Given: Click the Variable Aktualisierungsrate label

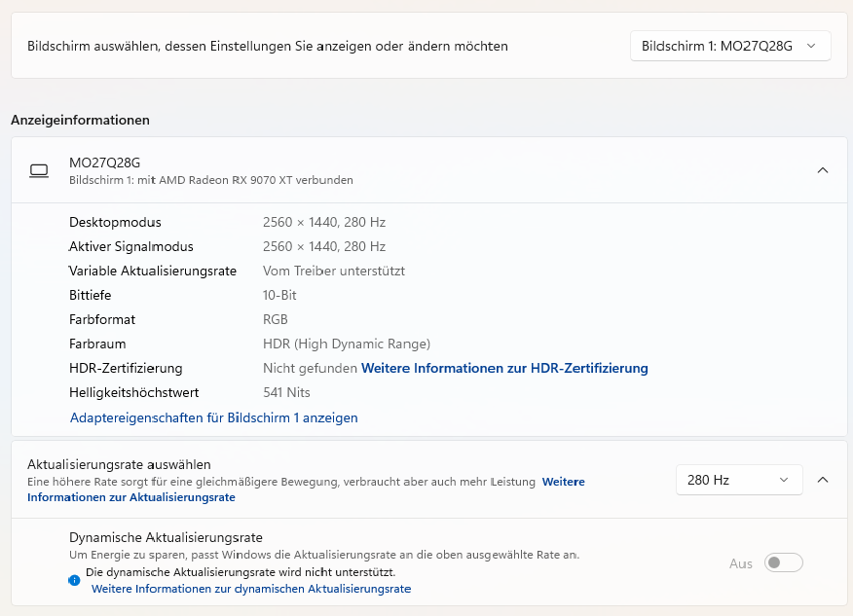Looking at the screenshot, I should (x=153, y=271).
